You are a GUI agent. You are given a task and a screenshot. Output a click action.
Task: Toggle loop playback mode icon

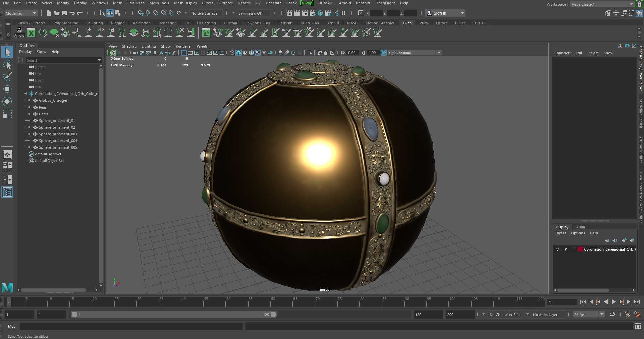(612, 314)
